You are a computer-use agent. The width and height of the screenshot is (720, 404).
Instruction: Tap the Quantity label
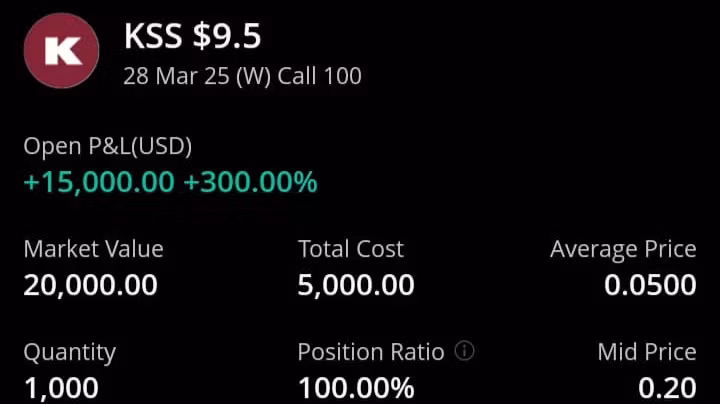pos(70,352)
